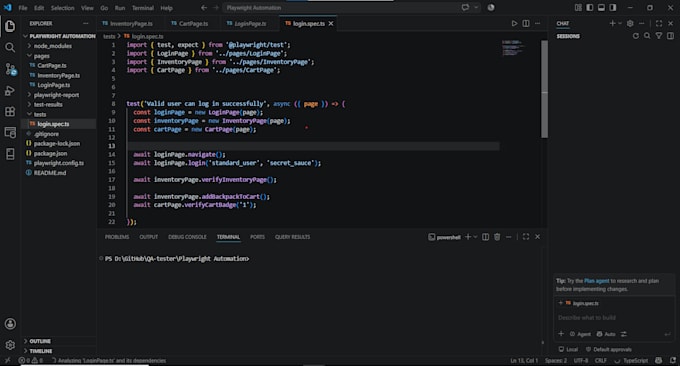Click the Plan agent link
The image size is (680, 366).
click(x=597, y=281)
